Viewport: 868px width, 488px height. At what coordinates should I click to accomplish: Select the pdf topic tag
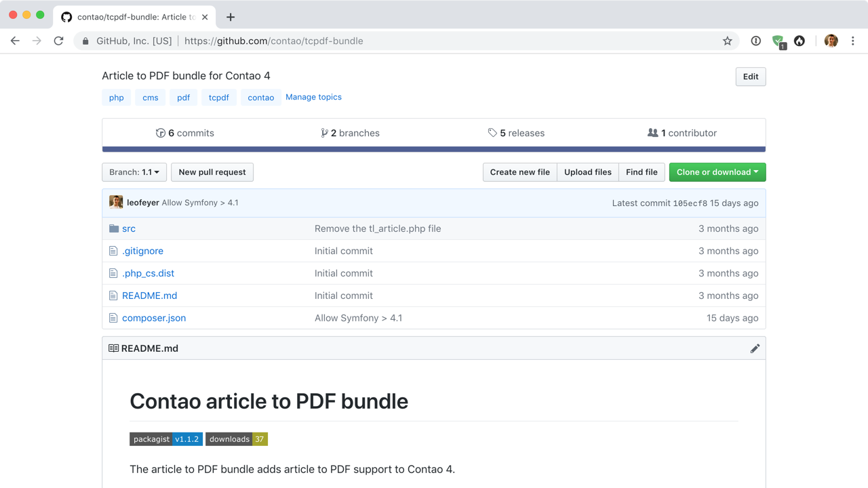pos(184,98)
